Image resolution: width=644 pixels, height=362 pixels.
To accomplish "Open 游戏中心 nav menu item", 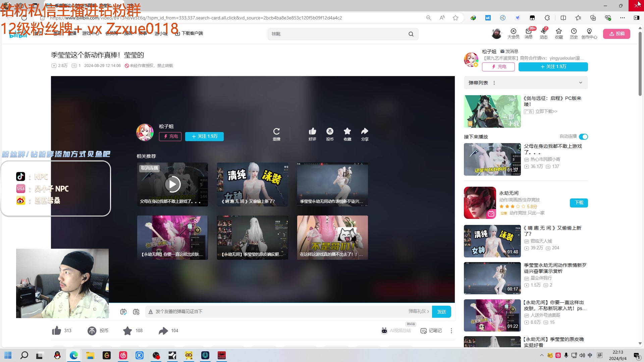I will click(x=91, y=33).
